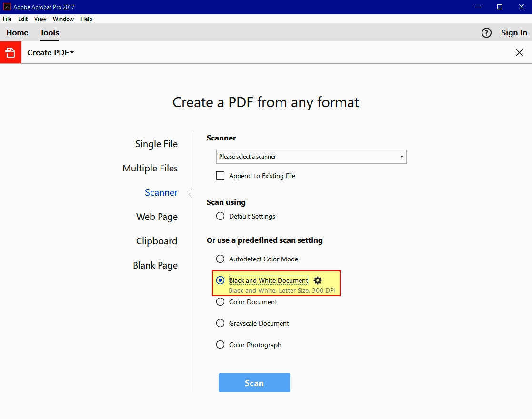
Task: Switch to the Tools tab
Action: 50,32
